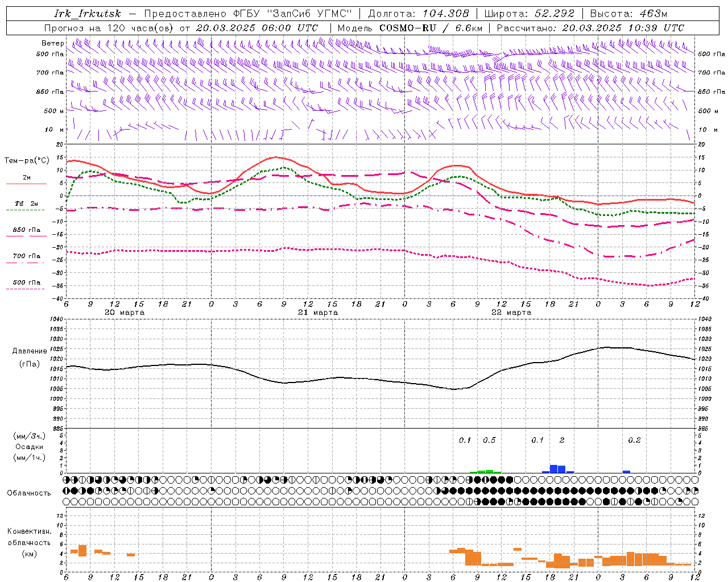Click the 20 марта date label
The width and height of the screenshot is (728, 582).
click(x=125, y=313)
